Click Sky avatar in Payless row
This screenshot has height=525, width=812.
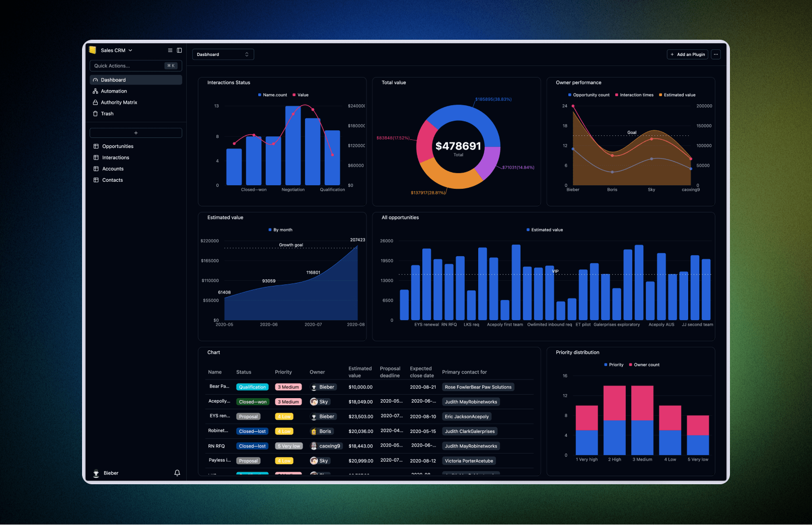(314, 461)
